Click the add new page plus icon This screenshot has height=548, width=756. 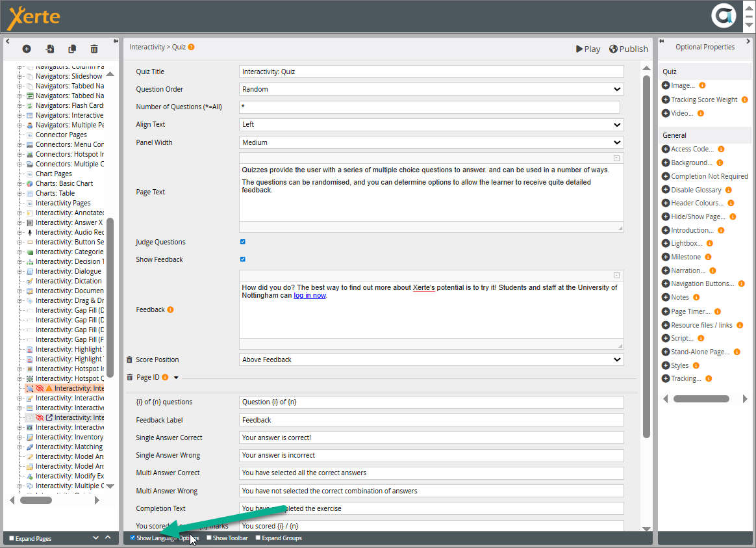(27, 49)
